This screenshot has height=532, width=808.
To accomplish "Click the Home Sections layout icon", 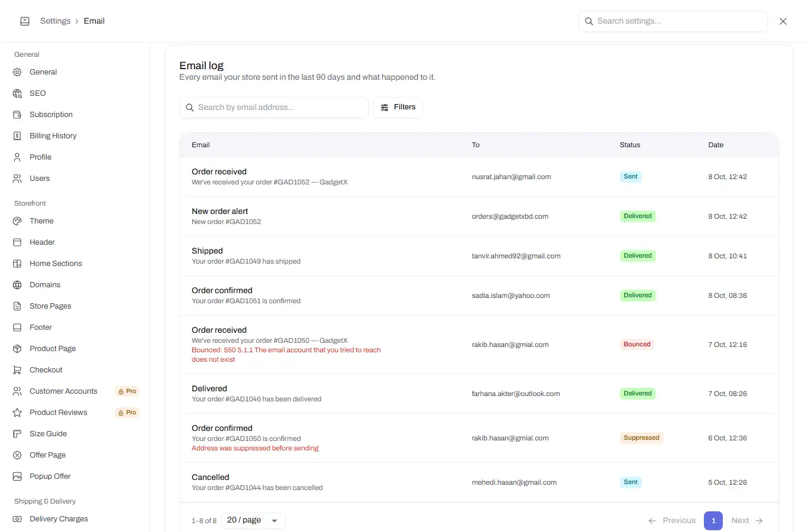I will tap(17, 264).
